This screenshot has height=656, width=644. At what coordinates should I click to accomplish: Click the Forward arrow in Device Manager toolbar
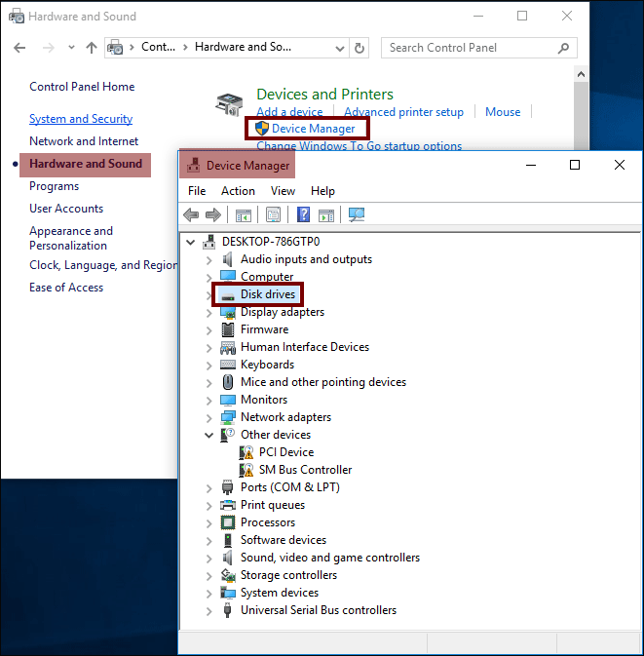point(213,215)
